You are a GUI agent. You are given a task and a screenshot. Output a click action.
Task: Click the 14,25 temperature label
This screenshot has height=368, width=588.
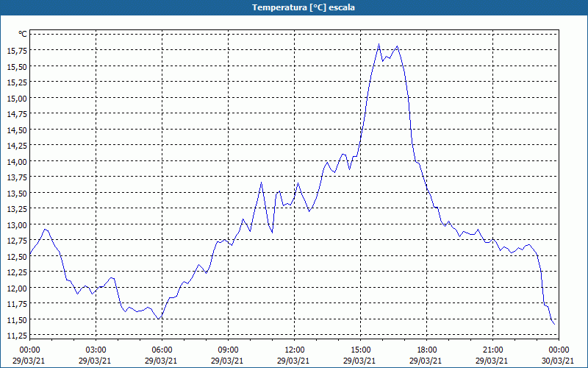pos(17,145)
